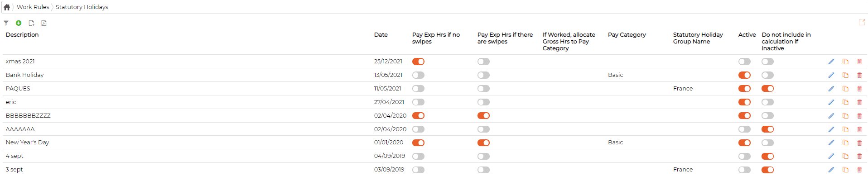
Task: Duplicate the PAQUES row
Action: [x=845, y=89]
